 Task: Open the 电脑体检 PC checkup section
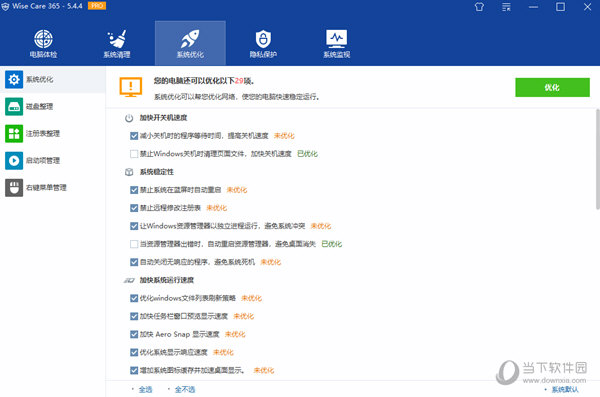point(43,43)
